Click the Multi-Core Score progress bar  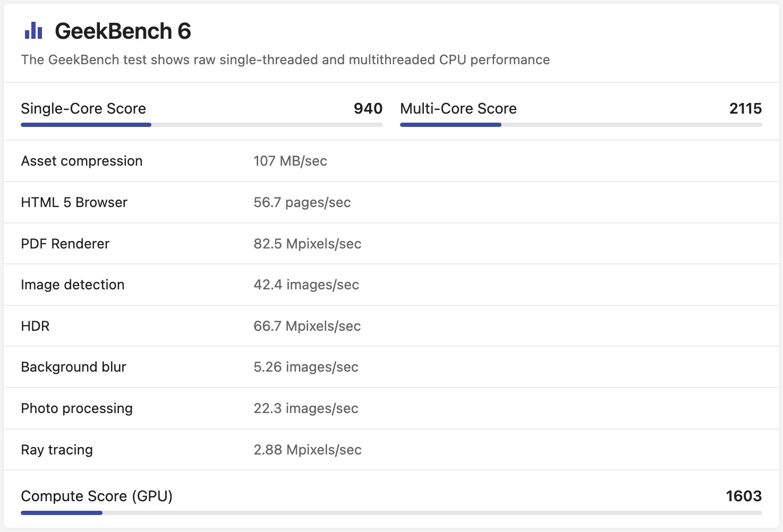(x=581, y=125)
